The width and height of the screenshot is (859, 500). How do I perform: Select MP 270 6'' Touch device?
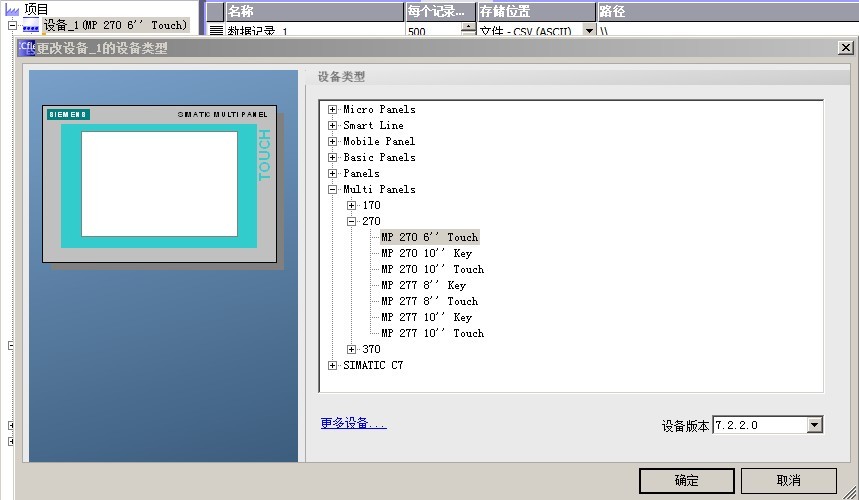(x=430, y=237)
